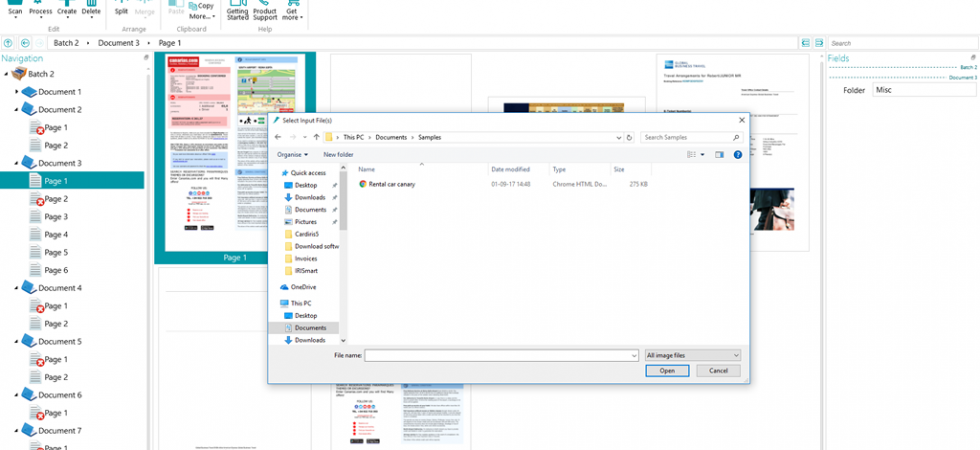Expand Document 1 tree node
Viewport: 980px width, 450px height.
pyautogui.click(x=17, y=92)
